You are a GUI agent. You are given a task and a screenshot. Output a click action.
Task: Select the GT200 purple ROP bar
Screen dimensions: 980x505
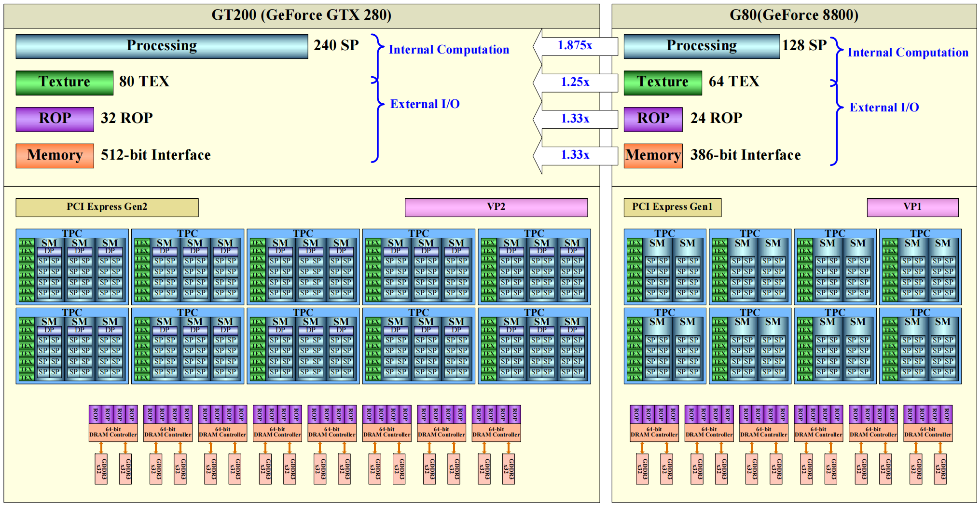coord(55,119)
